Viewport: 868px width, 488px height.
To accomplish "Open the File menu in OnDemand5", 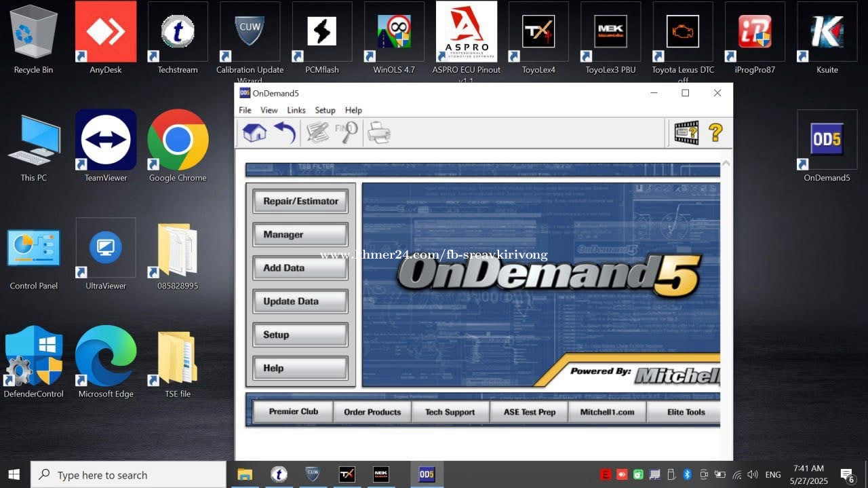I will pyautogui.click(x=245, y=110).
